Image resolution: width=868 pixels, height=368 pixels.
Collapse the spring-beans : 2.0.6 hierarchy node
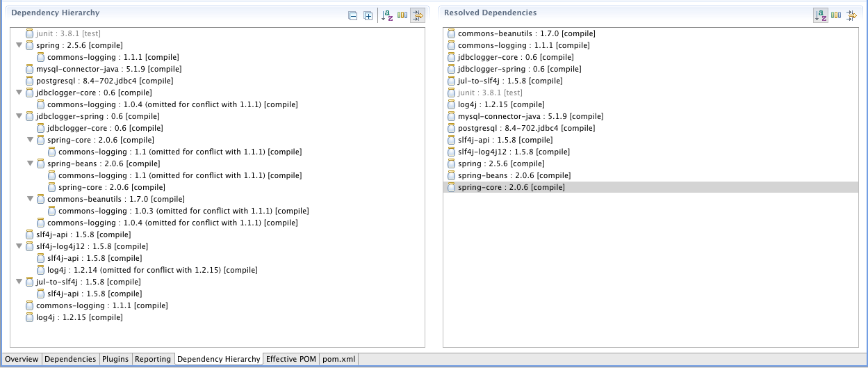30,163
